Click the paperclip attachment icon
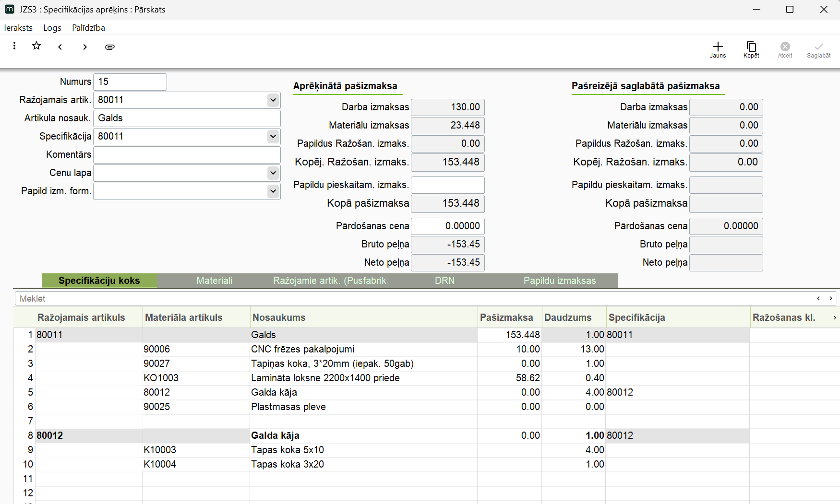This screenshot has height=504, width=840. [110, 47]
